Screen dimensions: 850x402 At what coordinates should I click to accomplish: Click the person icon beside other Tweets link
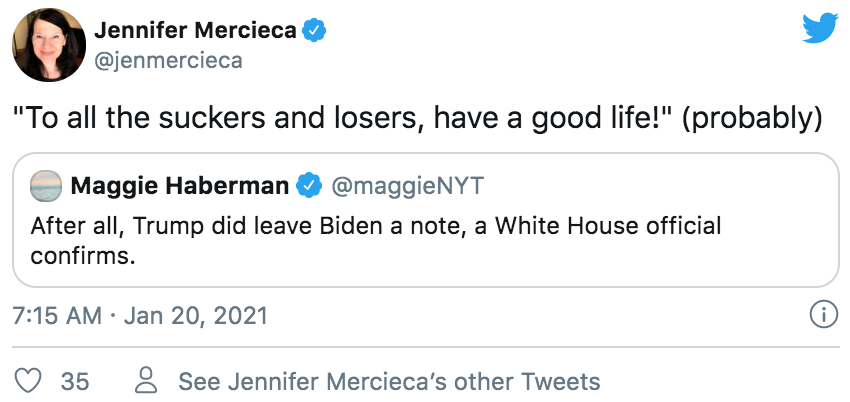[x=147, y=381]
